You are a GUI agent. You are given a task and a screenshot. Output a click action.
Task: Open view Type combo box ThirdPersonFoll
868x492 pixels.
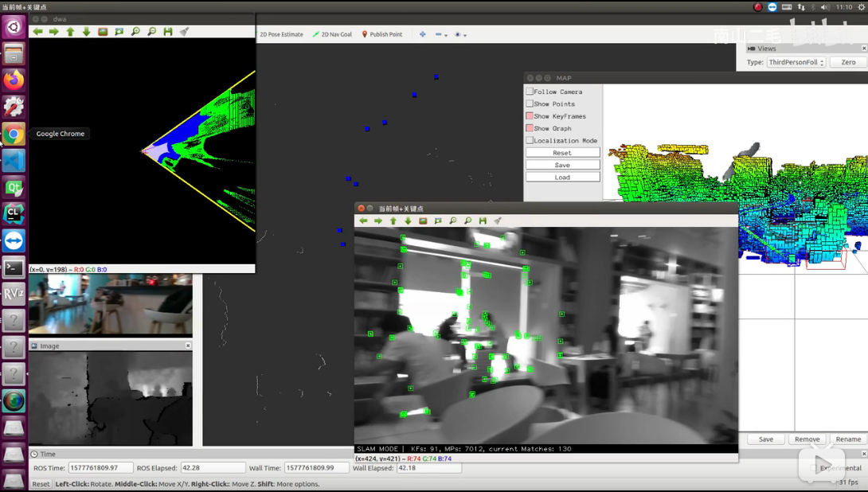(796, 62)
